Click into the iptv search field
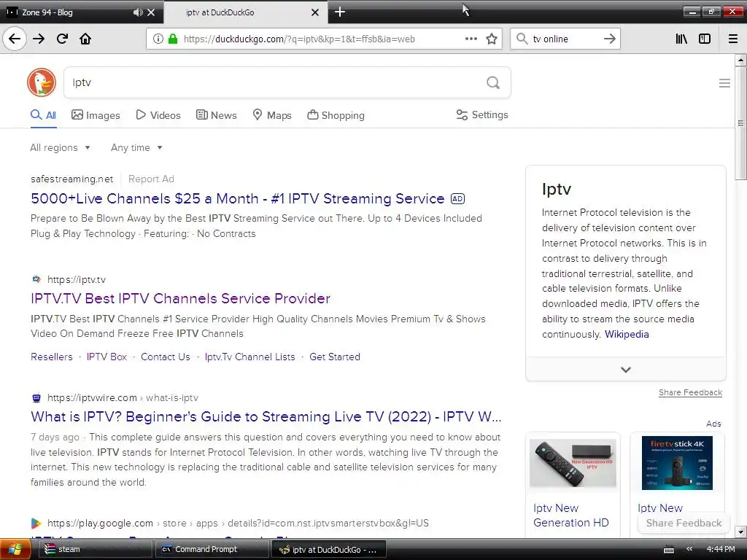This screenshot has height=560, width=747. point(274,83)
